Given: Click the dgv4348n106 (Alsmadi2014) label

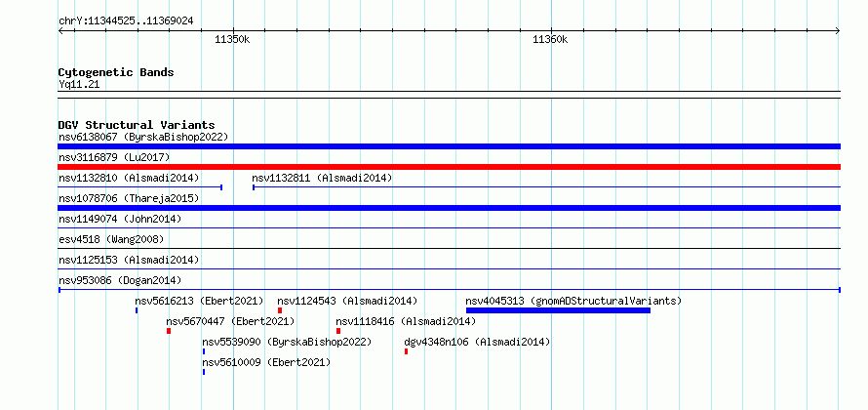Looking at the screenshot, I should (478, 342).
